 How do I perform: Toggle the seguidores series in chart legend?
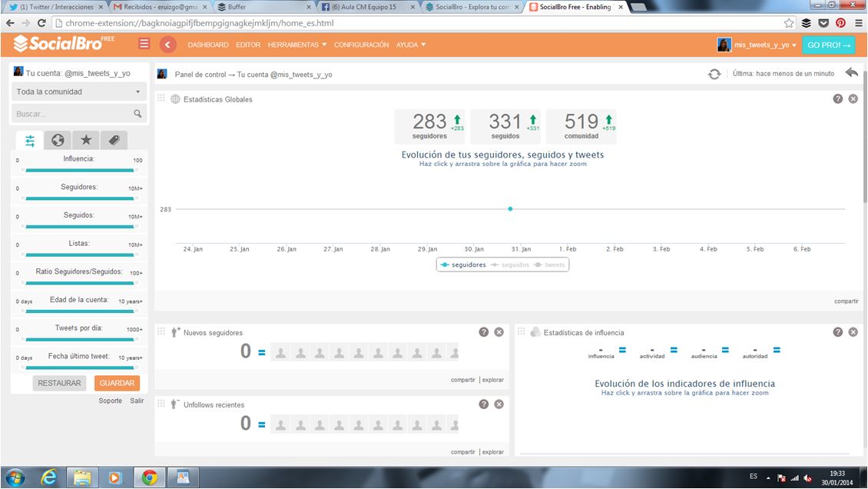tap(464, 264)
